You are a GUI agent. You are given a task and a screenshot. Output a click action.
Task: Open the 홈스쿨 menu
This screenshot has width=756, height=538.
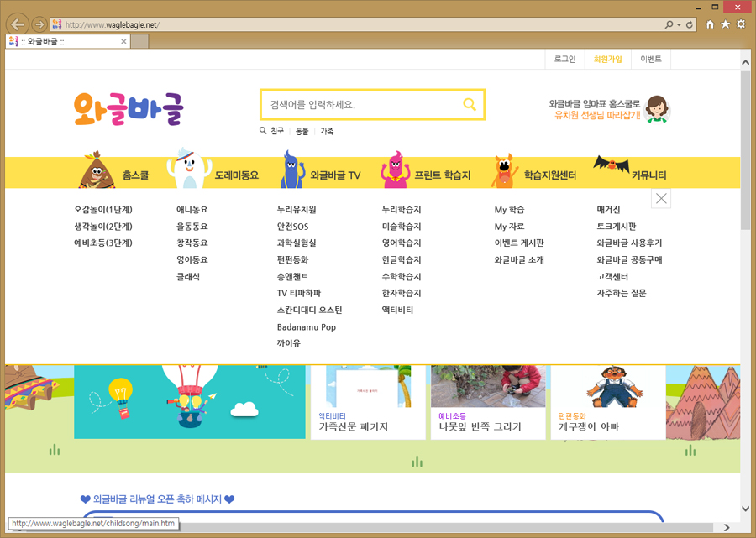[x=135, y=175]
